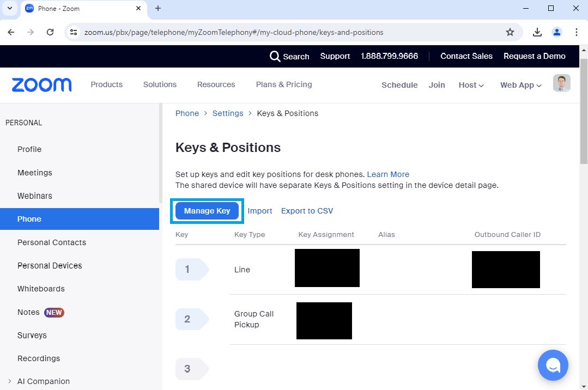
Task: Click the Group Call Pickup cell
Action: [x=254, y=319]
